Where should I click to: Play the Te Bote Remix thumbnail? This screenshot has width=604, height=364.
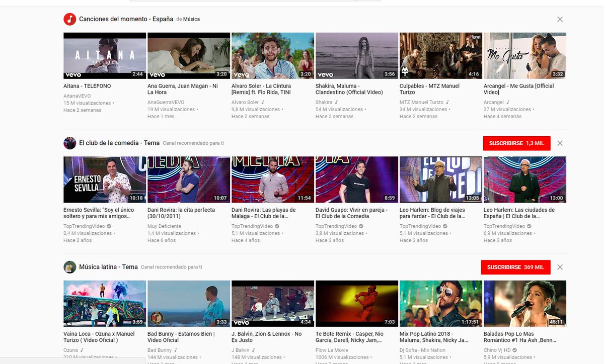click(357, 304)
